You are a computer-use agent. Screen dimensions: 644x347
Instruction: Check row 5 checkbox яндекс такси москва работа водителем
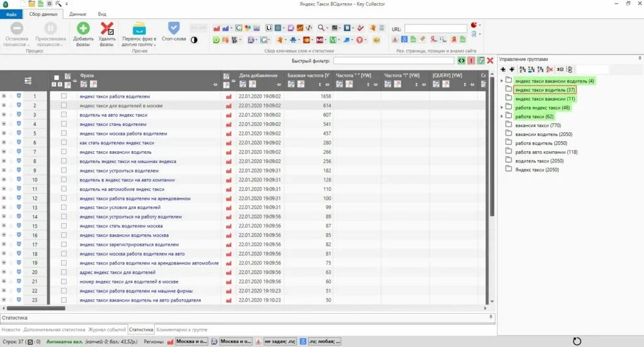point(64,134)
